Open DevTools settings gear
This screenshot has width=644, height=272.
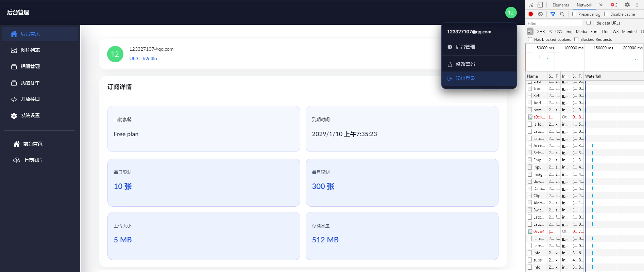(x=627, y=5)
